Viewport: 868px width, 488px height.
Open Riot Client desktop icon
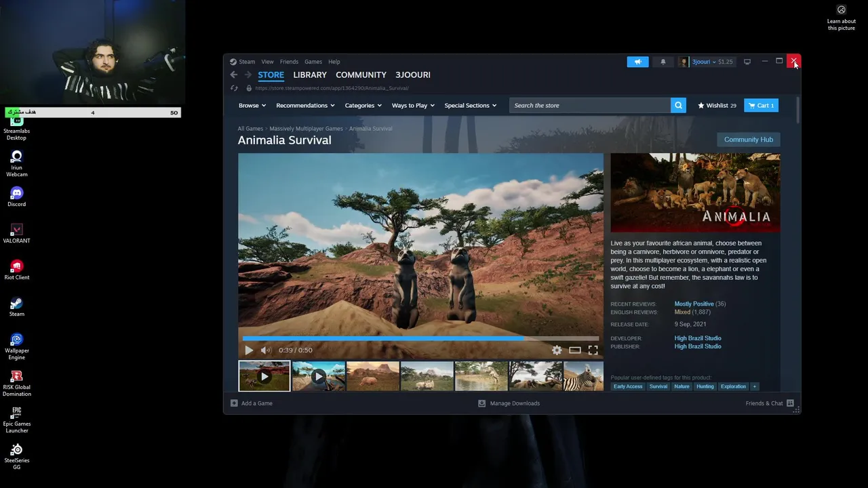pyautogui.click(x=17, y=270)
